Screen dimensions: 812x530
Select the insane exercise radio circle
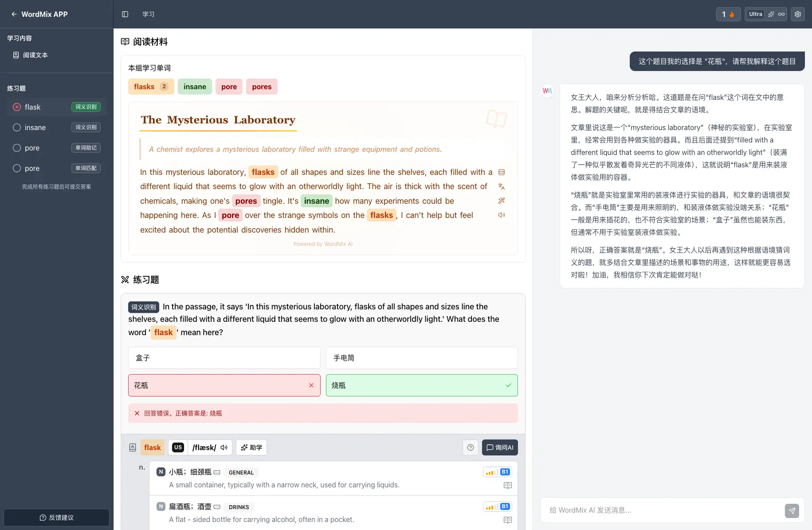pos(17,127)
